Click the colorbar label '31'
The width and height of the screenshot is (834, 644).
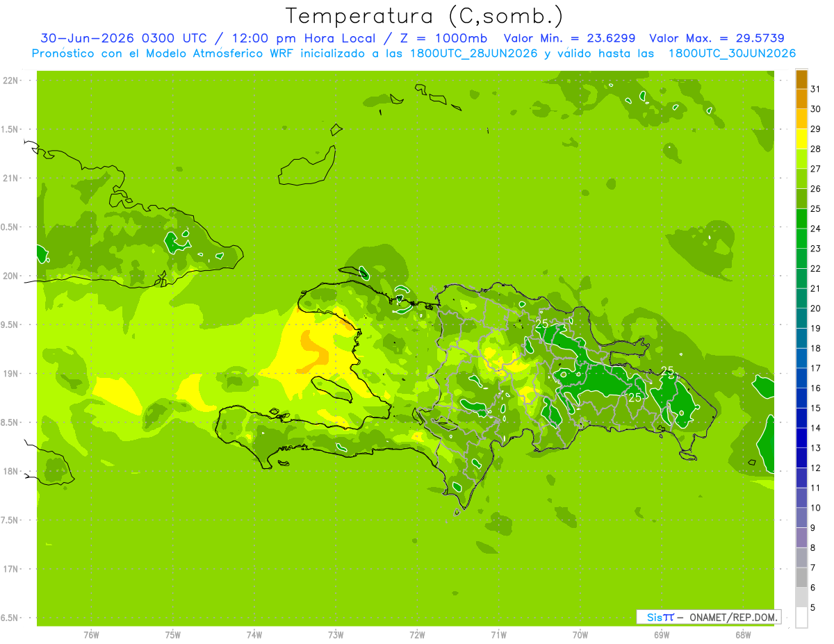[x=816, y=89]
